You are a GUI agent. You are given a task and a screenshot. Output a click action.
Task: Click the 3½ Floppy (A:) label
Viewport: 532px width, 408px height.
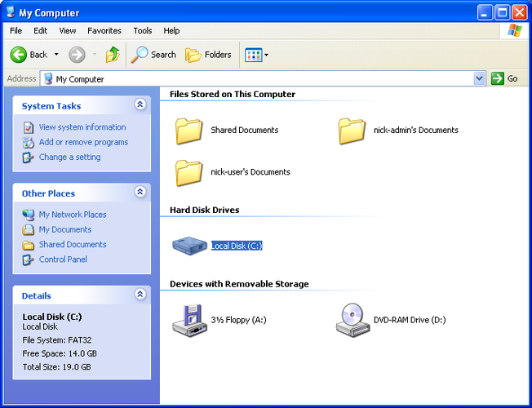238,320
